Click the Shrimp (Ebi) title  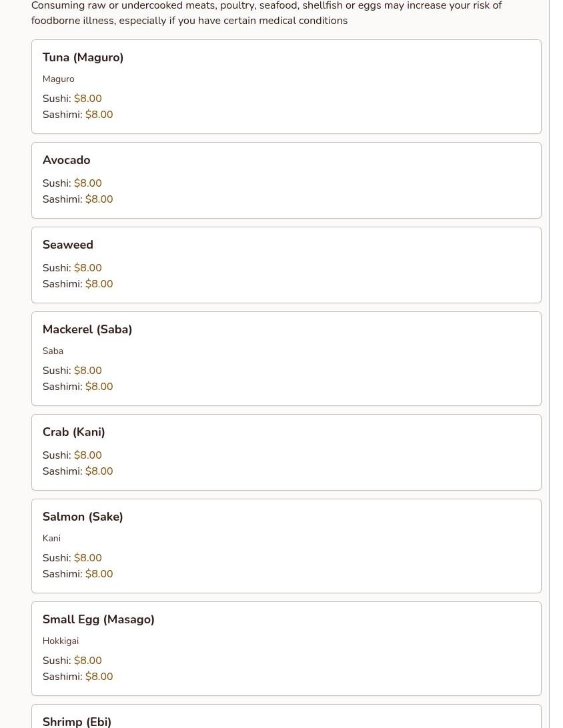click(x=77, y=721)
